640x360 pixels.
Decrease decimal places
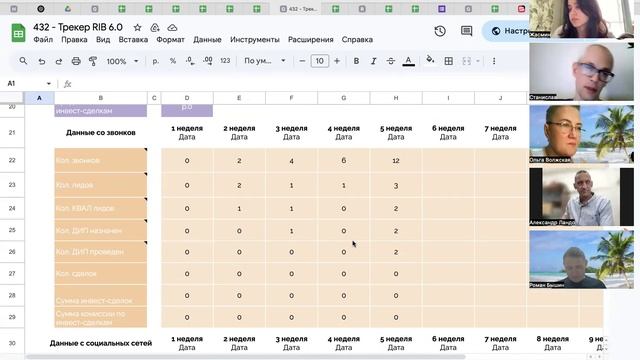(x=190, y=61)
